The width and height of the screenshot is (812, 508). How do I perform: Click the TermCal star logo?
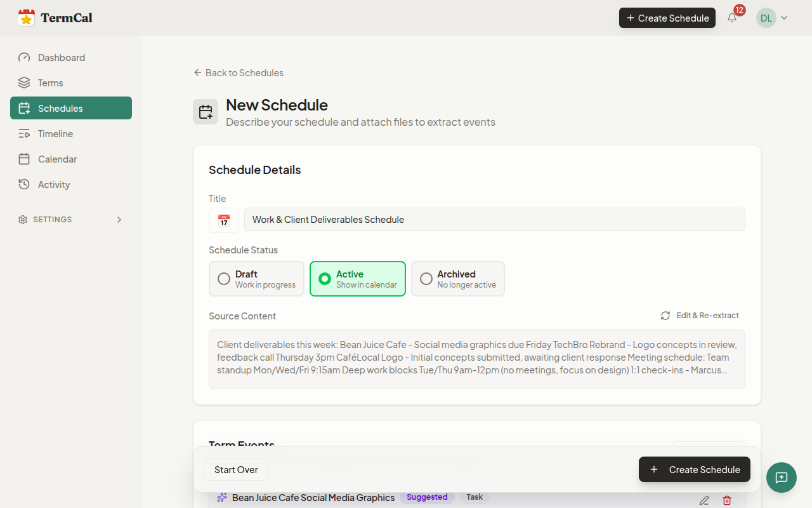point(27,17)
